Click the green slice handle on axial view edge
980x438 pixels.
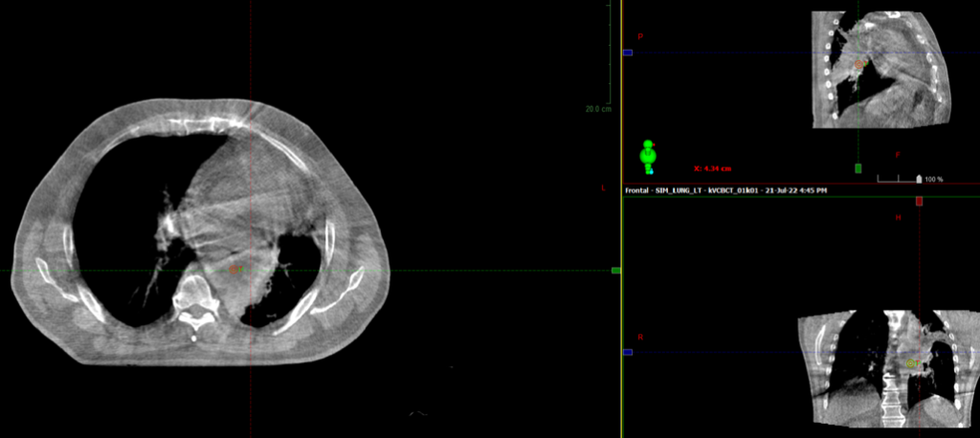coord(616,271)
